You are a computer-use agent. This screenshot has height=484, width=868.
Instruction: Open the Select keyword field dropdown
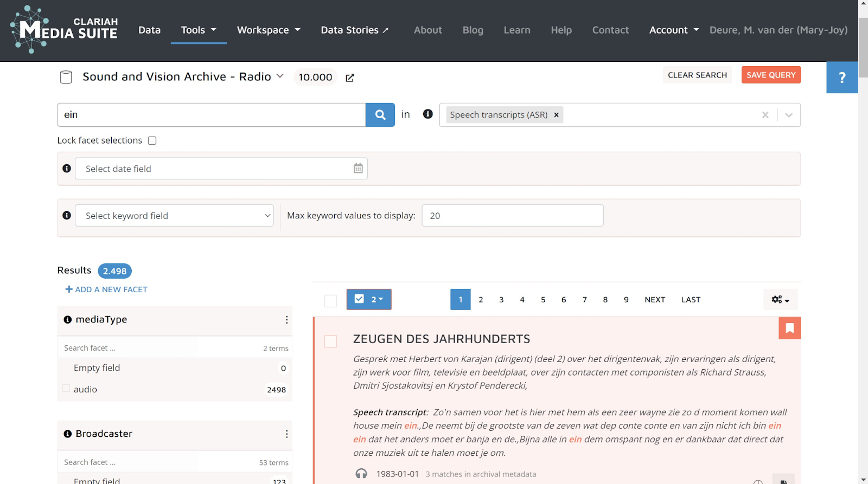174,215
